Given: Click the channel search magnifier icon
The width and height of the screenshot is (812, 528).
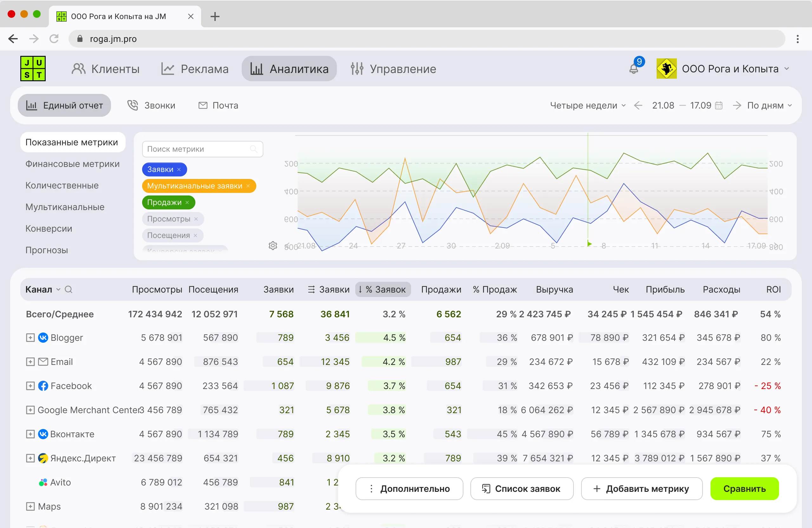Looking at the screenshot, I should (69, 289).
